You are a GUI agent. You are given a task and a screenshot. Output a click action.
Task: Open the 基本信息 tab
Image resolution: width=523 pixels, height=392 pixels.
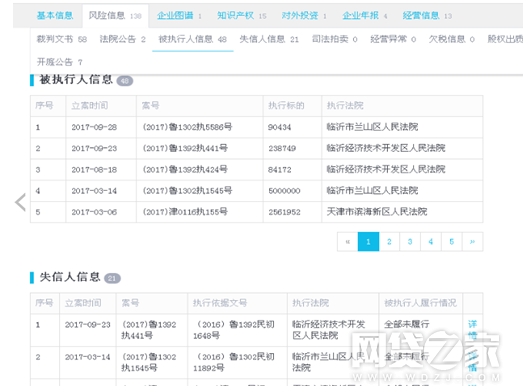[x=55, y=15]
